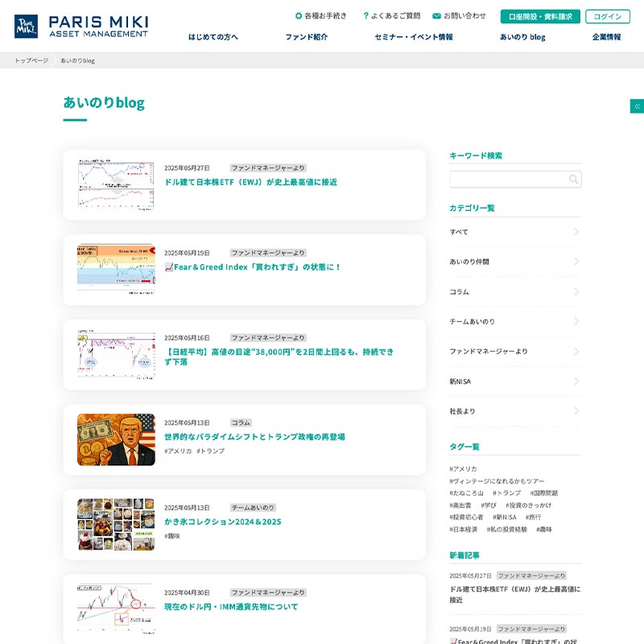Open sidebar 新着記事 ドル建て日本株ETF post
The image size is (644, 644).
515,594
